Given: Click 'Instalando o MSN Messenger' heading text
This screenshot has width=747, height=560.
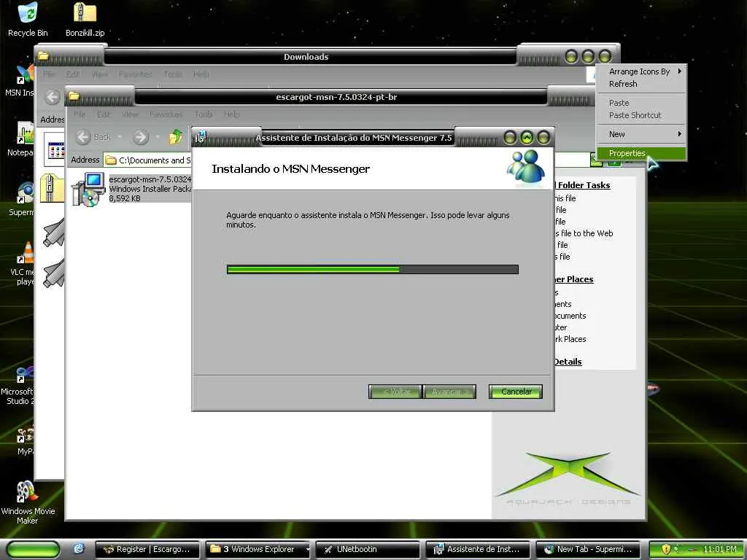Looking at the screenshot, I should [x=290, y=169].
